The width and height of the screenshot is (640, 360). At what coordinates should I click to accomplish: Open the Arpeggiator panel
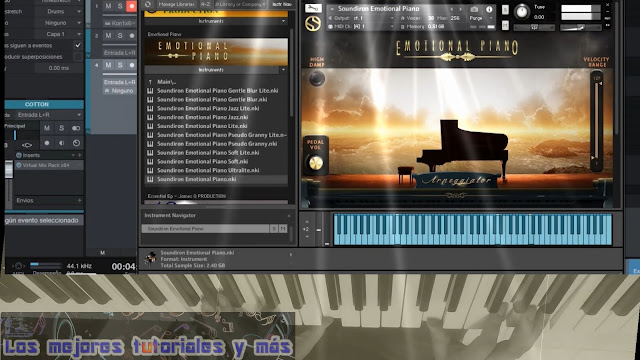coord(456,180)
